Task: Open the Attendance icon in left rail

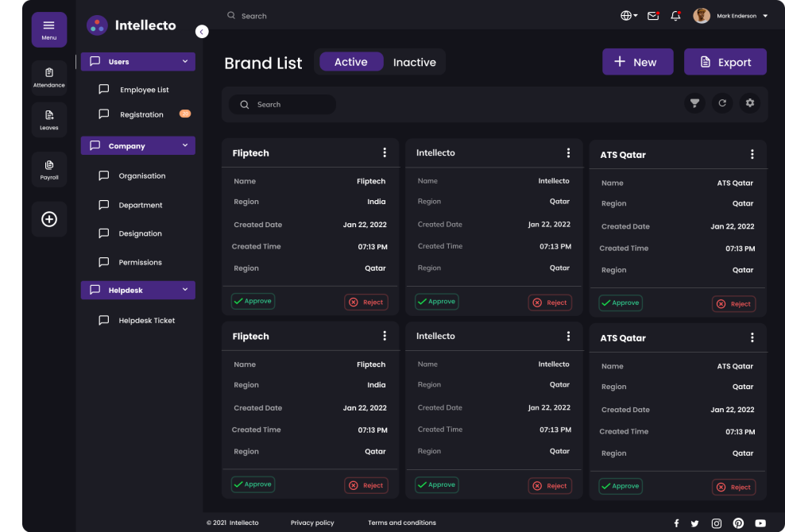Action: point(49,75)
